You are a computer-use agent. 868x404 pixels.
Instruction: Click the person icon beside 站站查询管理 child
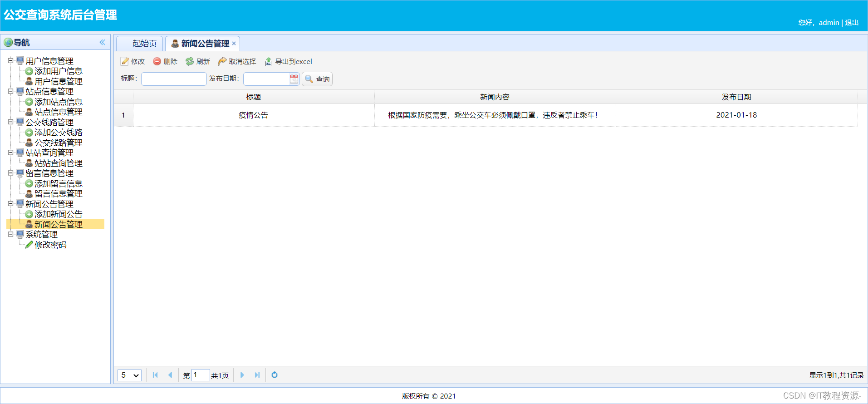pyautogui.click(x=29, y=163)
